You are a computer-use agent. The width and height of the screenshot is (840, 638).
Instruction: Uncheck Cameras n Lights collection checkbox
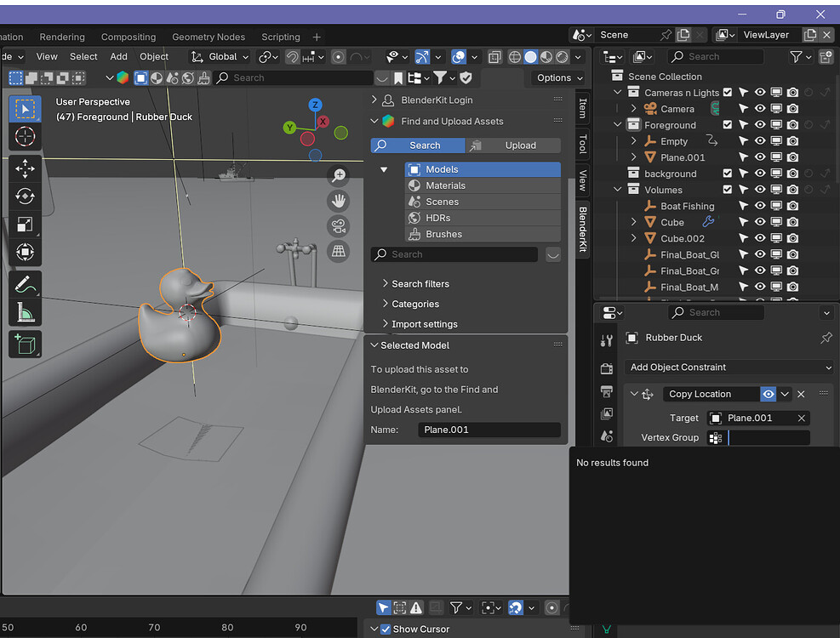click(728, 92)
